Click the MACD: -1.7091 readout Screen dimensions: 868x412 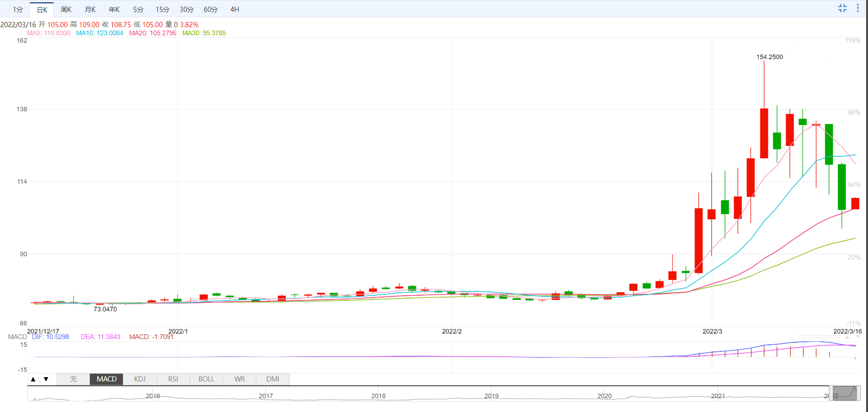pyautogui.click(x=151, y=337)
